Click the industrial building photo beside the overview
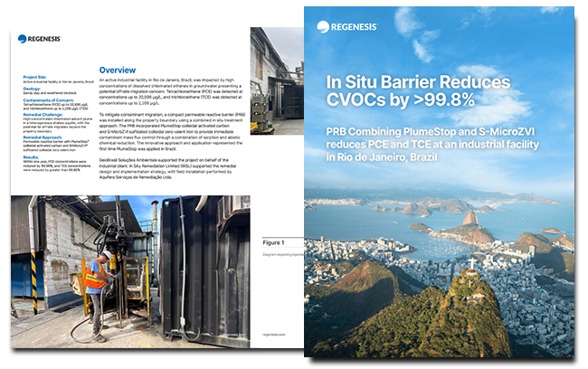 [277, 81]
